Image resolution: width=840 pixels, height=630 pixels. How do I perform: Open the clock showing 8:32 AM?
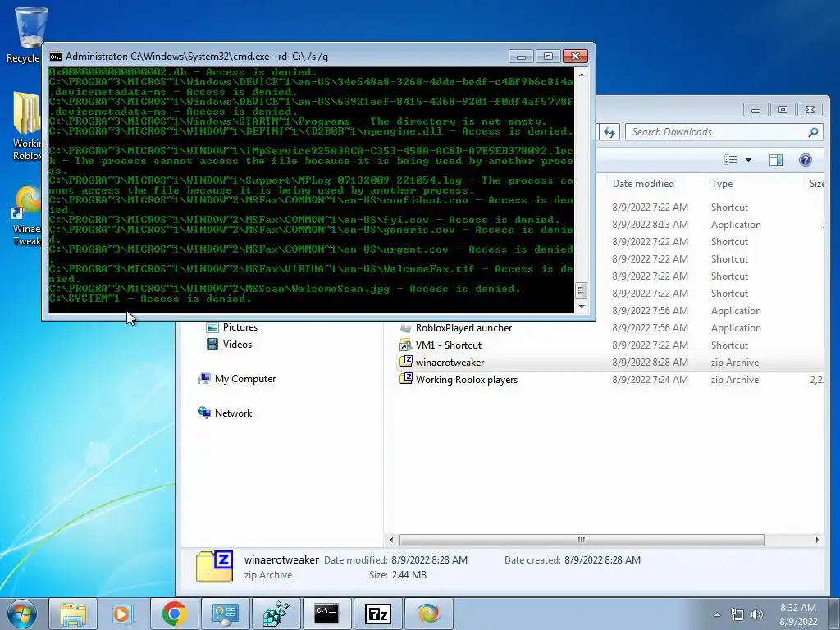click(798, 614)
